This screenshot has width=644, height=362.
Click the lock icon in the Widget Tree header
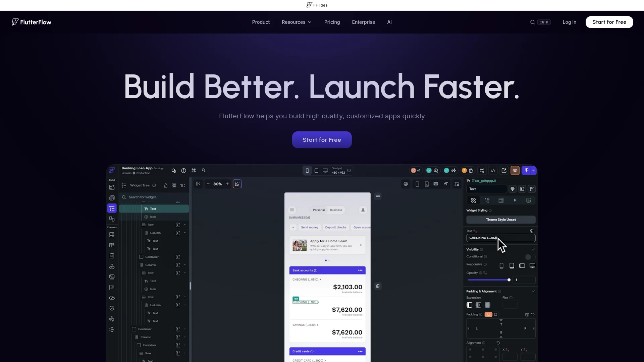point(166,185)
